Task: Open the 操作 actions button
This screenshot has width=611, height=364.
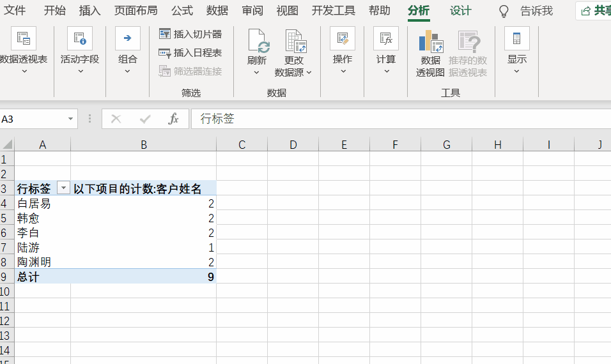Action: tap(343, 50)
